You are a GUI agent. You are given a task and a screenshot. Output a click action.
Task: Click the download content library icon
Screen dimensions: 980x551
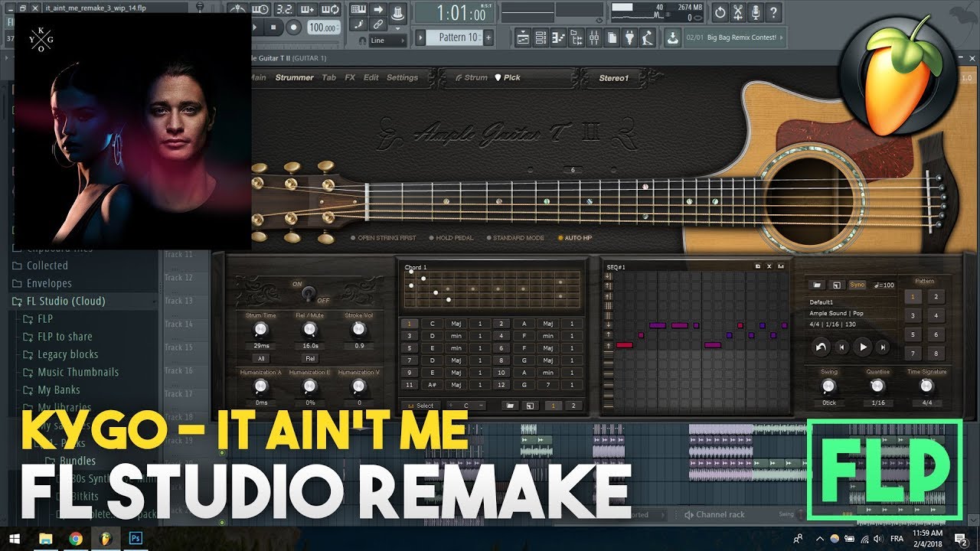tap(672, 37)
